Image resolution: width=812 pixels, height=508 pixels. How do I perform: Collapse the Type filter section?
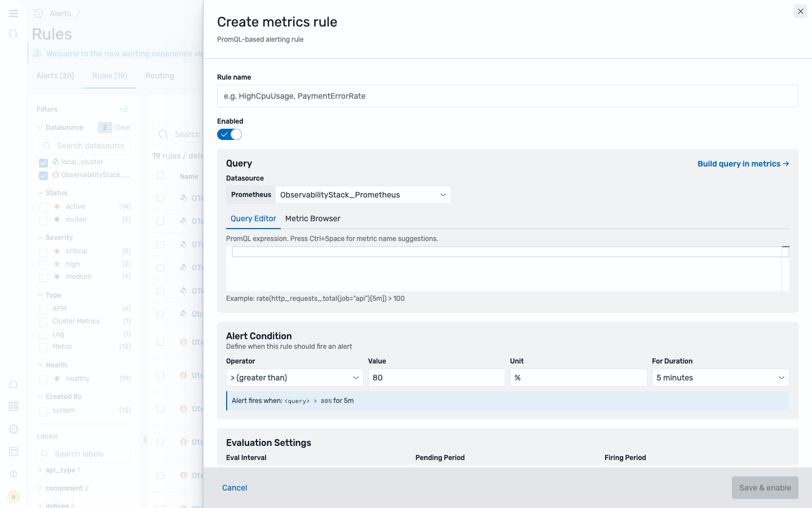pos(40,295)
